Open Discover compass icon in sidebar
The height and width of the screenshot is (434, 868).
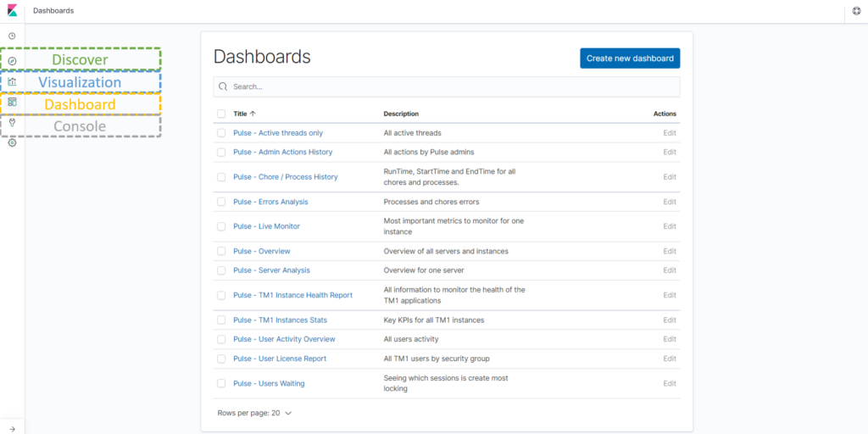click(x=12, y=61)
